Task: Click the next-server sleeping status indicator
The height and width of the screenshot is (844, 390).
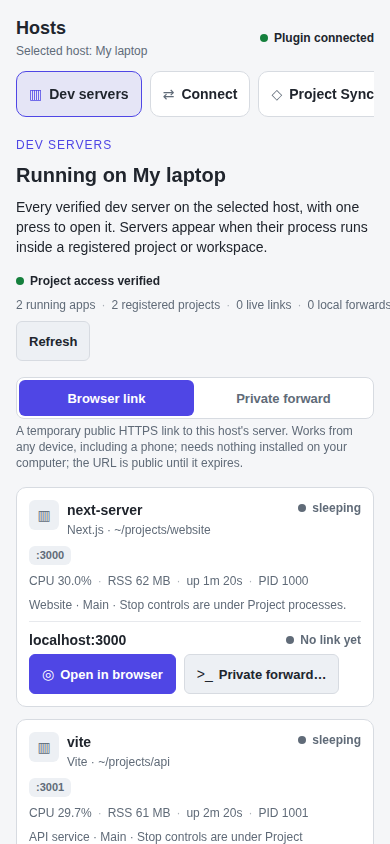Action: coord(329,508)
